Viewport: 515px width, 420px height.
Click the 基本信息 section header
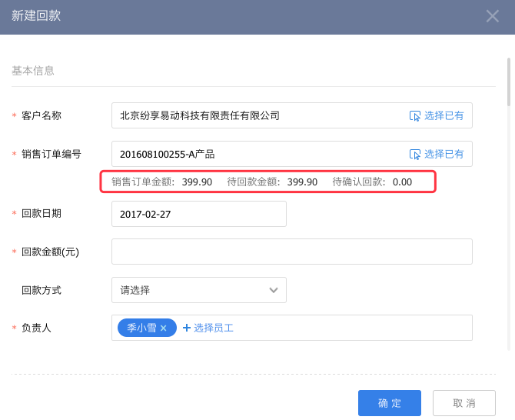click(33, 71)
